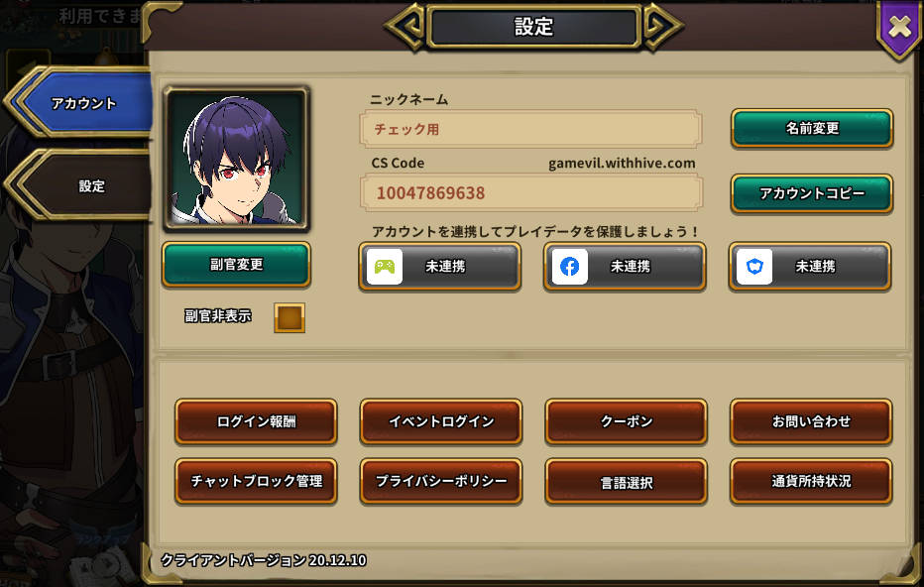Open 副官変更 to change adjutant
Viewport: 924px width, 587px height.
[x=236, y=265]
